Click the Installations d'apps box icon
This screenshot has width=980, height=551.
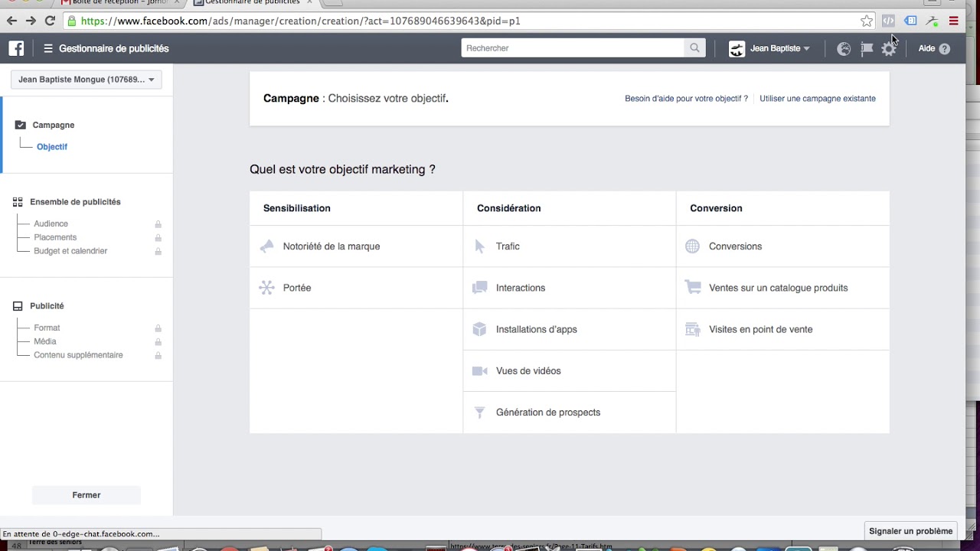click(x=480, y=329)
